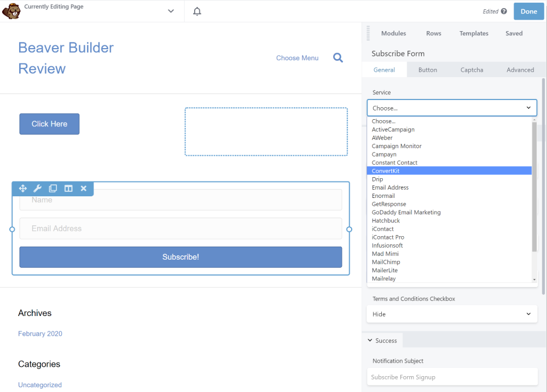Choose Constant Contact service

(449, 162)
